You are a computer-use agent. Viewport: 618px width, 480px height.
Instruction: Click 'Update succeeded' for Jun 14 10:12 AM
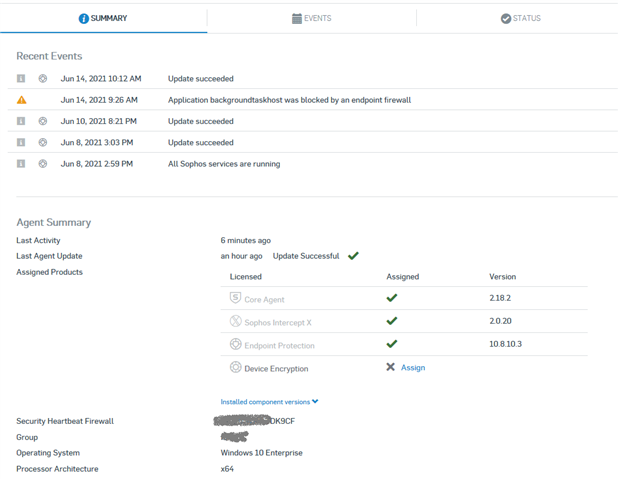(201, 79)
